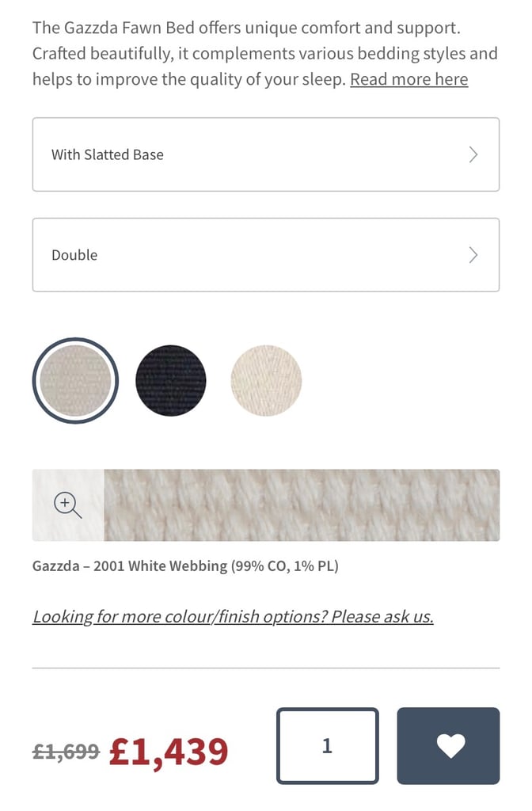Viewport: 532px width, 811px height.
Task: Open the more colour/finish options link
Action: (233, 616)
